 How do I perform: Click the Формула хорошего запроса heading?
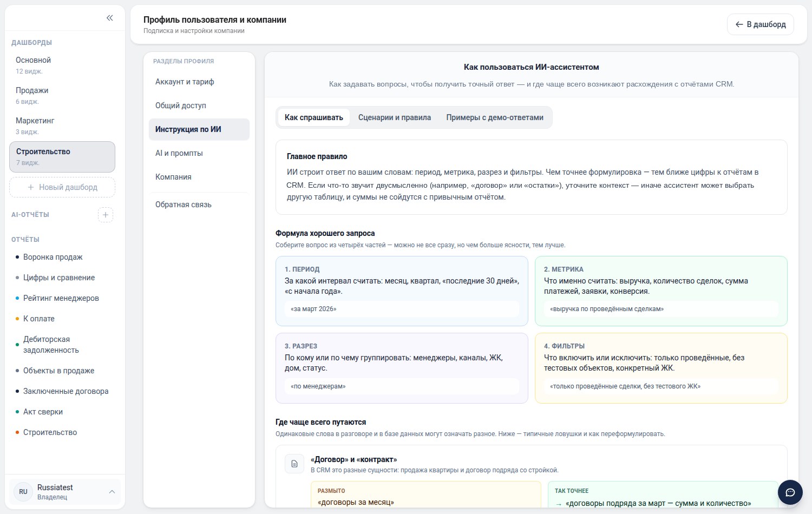click(x=325, y=233)
